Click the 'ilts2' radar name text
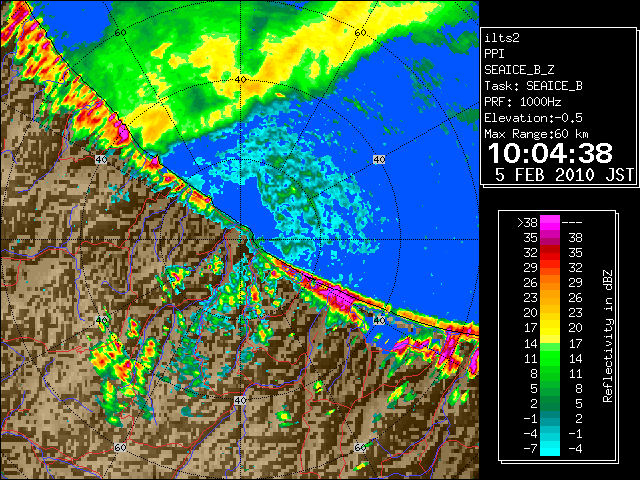This screenshot has width=640, height=480. click(x=502, y=38)
